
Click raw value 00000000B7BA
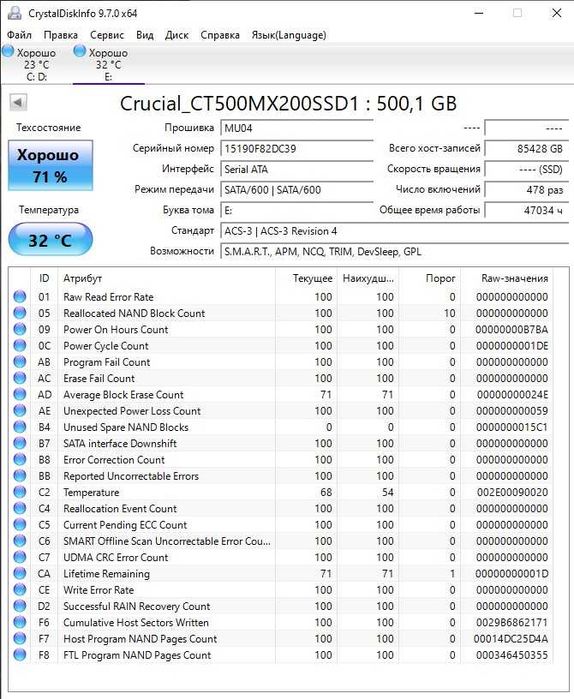click(512, 329)
